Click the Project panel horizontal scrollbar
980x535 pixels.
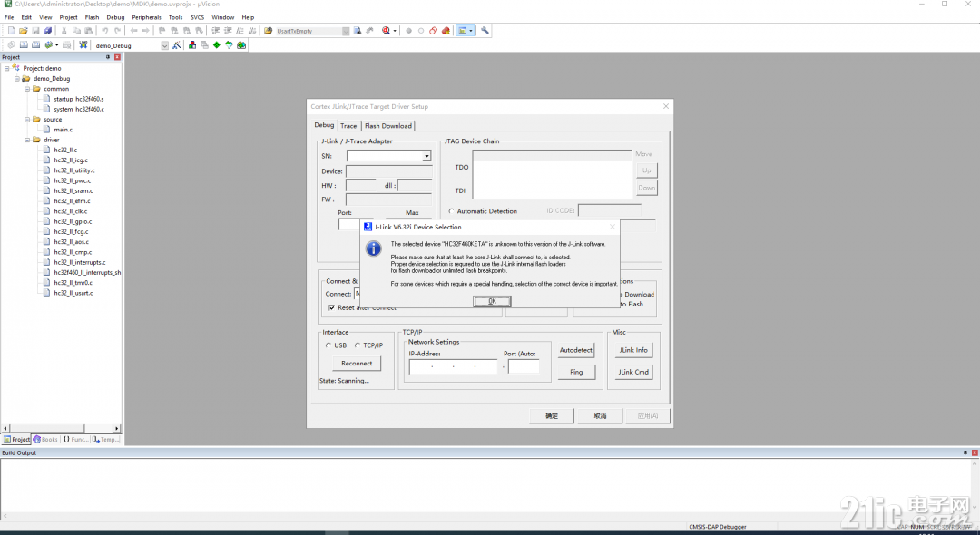click(62, 428)
